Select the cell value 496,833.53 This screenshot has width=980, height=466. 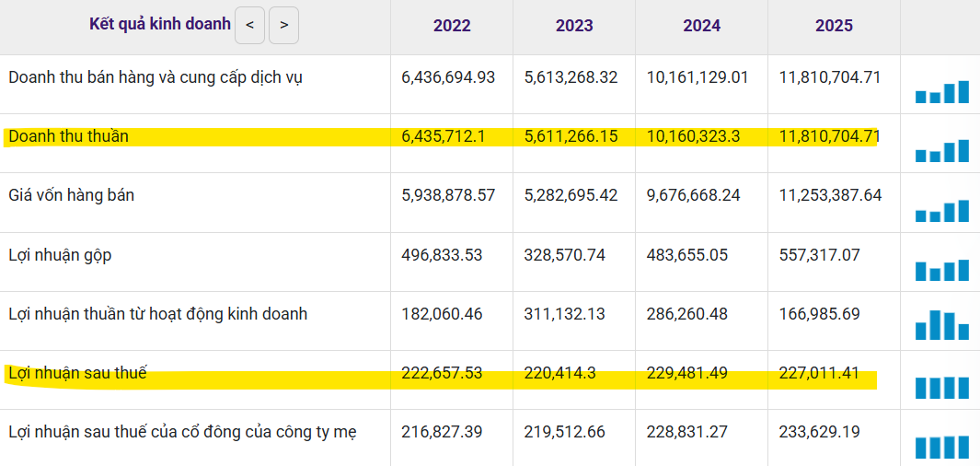pyautogui.click(x=442, y=255)
